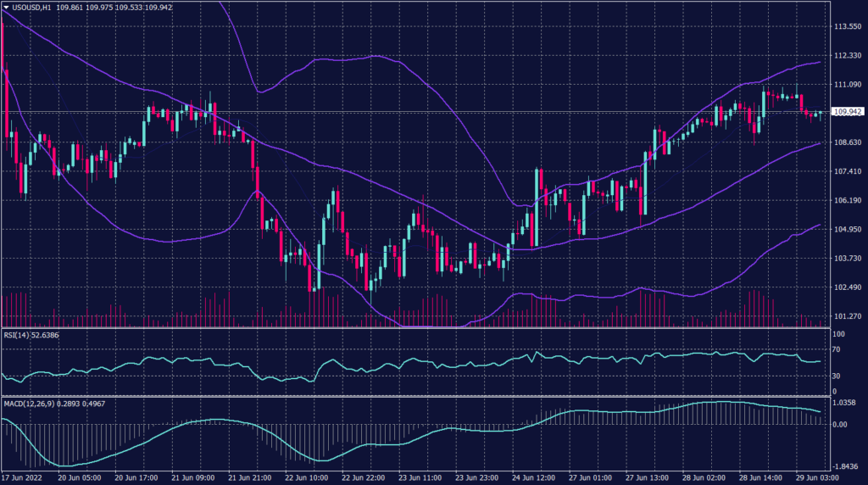Click the current price tag 109.942
The image size is (868, 485).
(848, 112)
